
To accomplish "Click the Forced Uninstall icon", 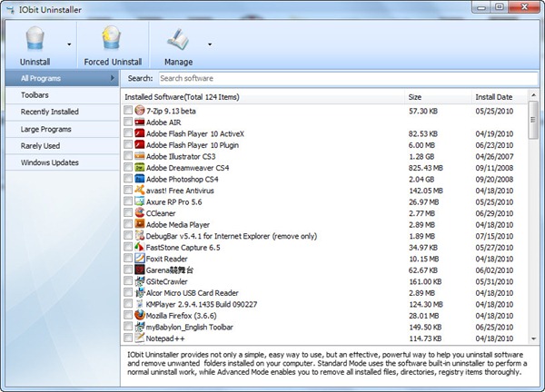I will click(113, 38).
